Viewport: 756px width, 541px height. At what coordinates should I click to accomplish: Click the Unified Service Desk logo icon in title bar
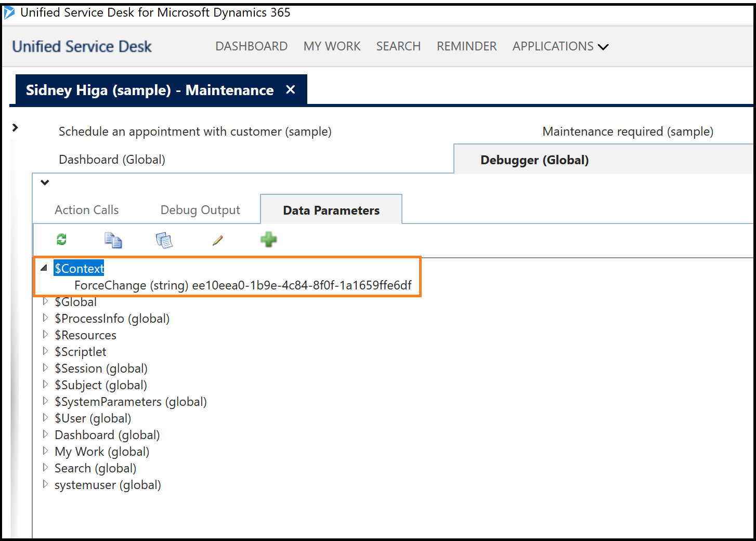[x=9, y=12]
